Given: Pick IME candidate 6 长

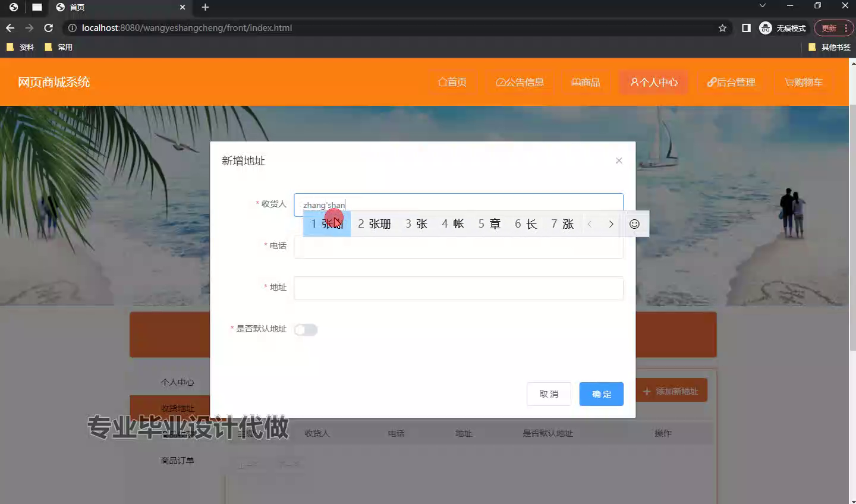Looking at the screenshot, I should 525,224.
